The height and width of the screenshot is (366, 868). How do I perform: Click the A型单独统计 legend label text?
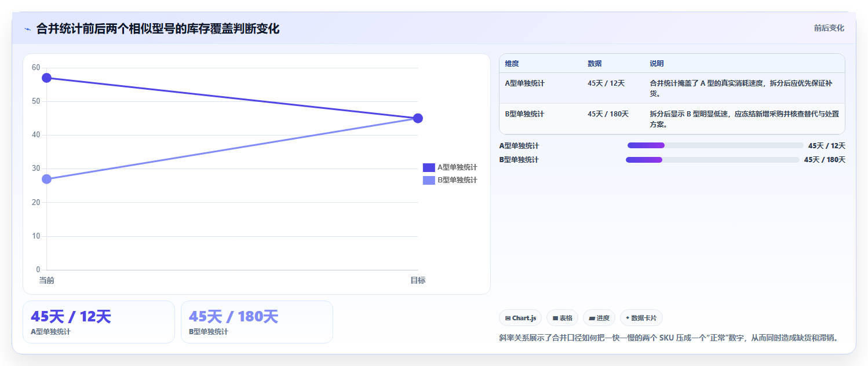[x=457, y=167]
